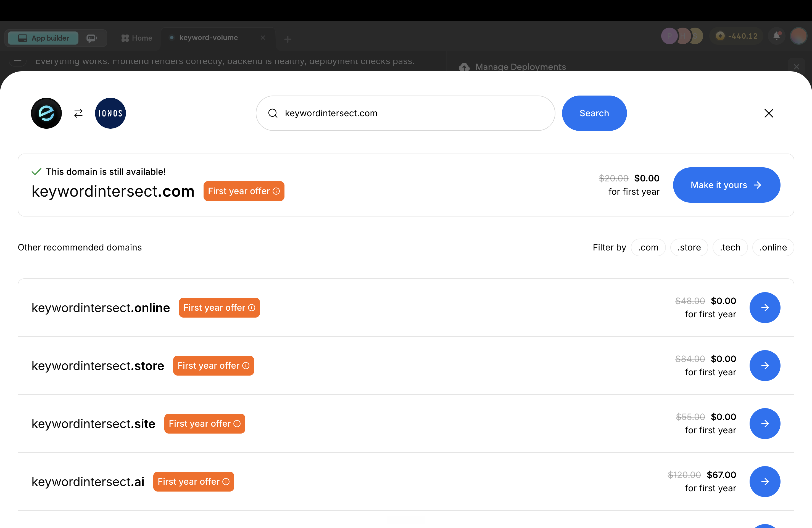Select arrow button for keywordintersect.site

pos(764,424)
